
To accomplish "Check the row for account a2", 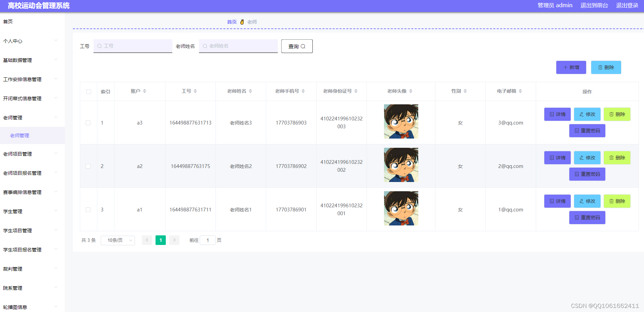I will 88,166.
